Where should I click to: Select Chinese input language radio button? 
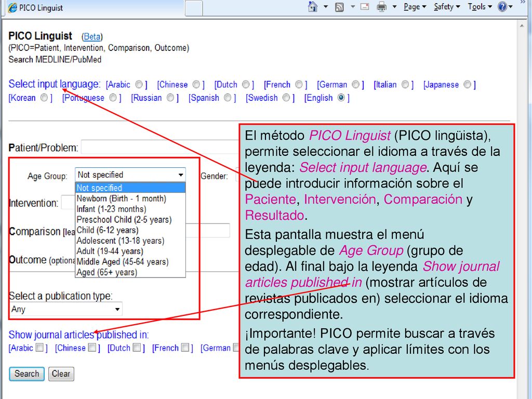point(196,84)
